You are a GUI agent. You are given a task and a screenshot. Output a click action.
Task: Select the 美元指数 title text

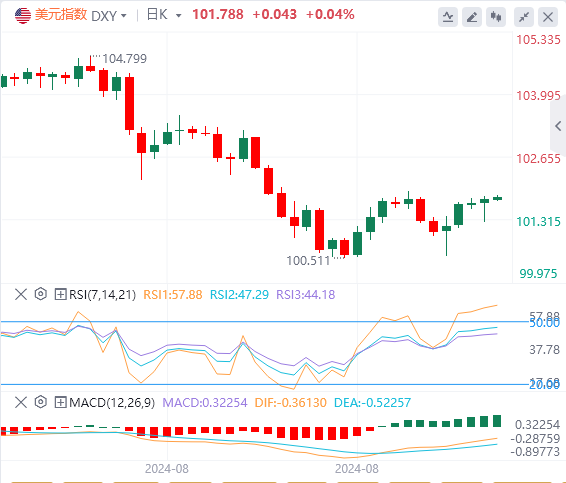[x=61, y=15]
